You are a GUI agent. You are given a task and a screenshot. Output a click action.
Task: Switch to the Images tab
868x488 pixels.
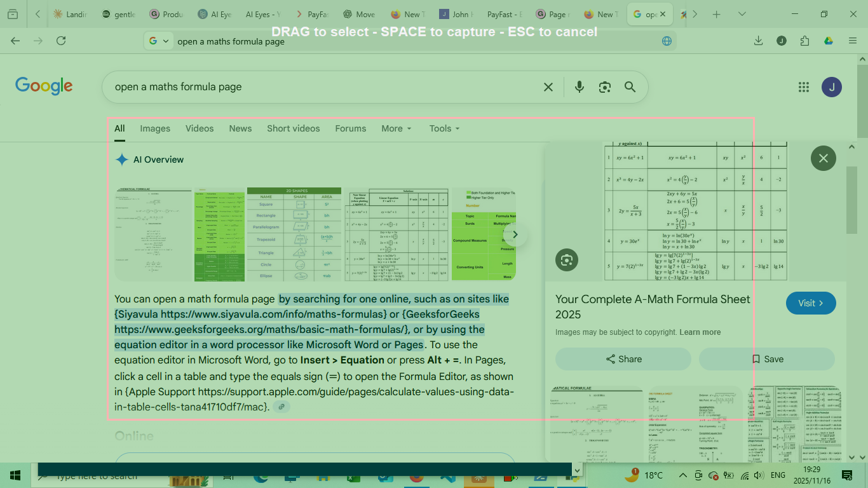pos(155,128)
